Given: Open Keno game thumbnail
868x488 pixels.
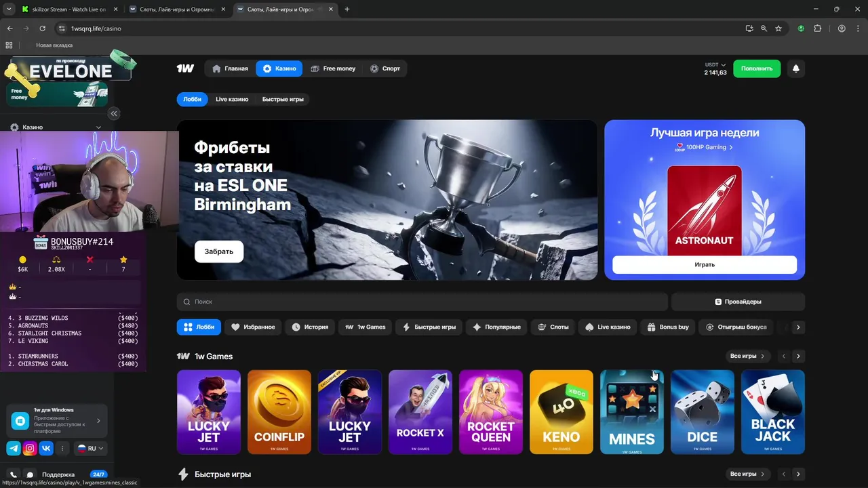Looking at the screenshot, I should pyautogui.click(x=561, y=412).
